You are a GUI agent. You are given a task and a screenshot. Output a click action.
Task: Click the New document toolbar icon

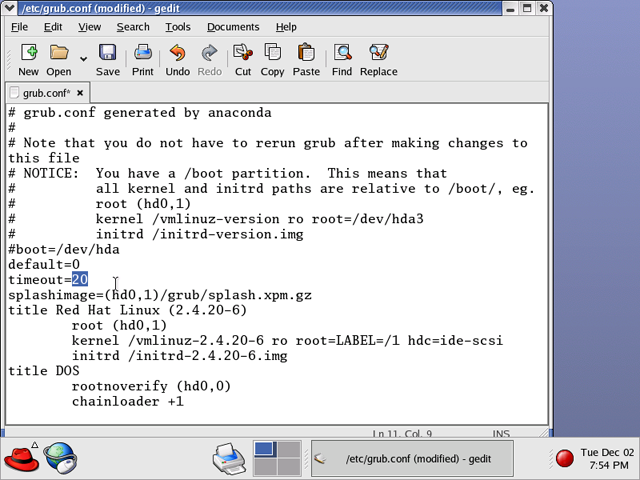click(28, 59)
